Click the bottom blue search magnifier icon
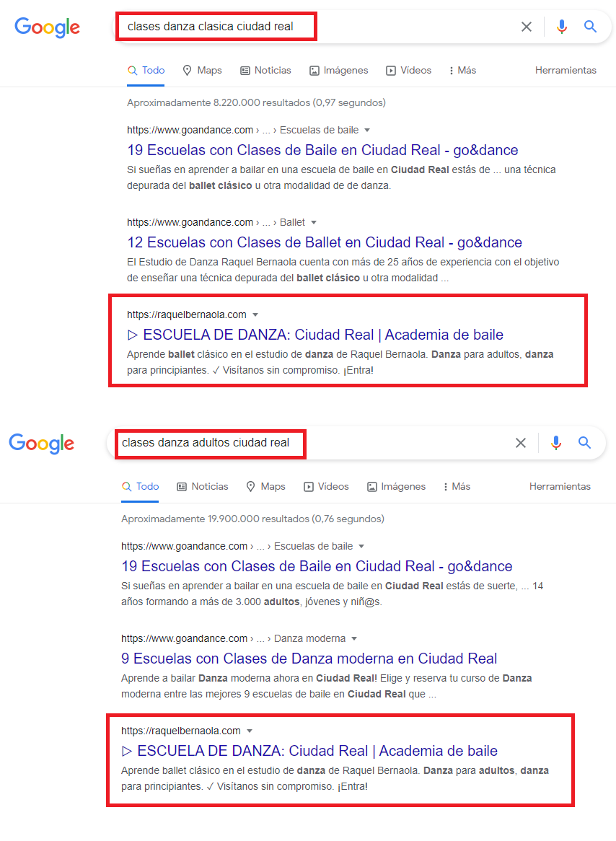This screenshot has height=841, width=616. (584, 442)
